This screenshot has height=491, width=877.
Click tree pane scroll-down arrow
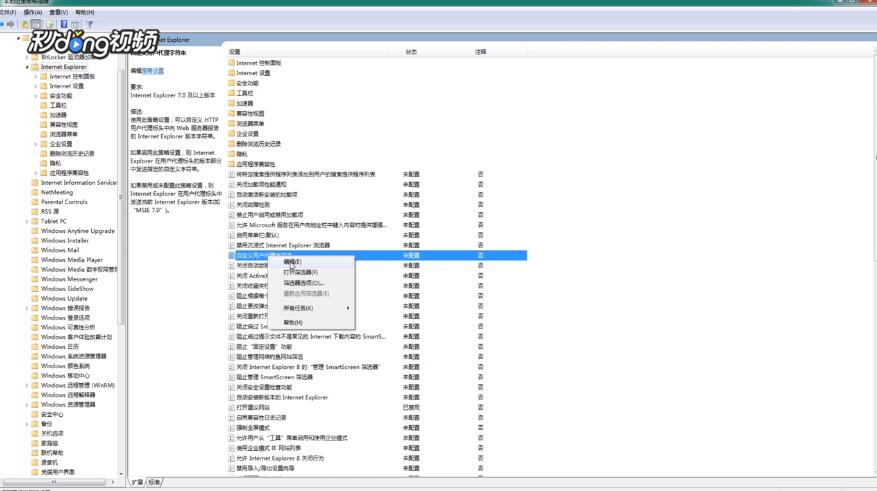pos(121,474)
